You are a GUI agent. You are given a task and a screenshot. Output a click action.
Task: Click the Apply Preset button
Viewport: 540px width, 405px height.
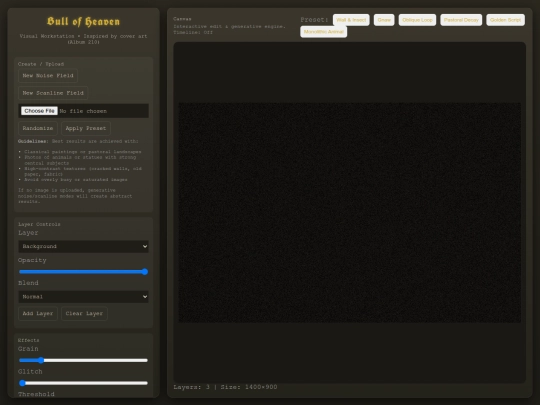tap(86, 128)
